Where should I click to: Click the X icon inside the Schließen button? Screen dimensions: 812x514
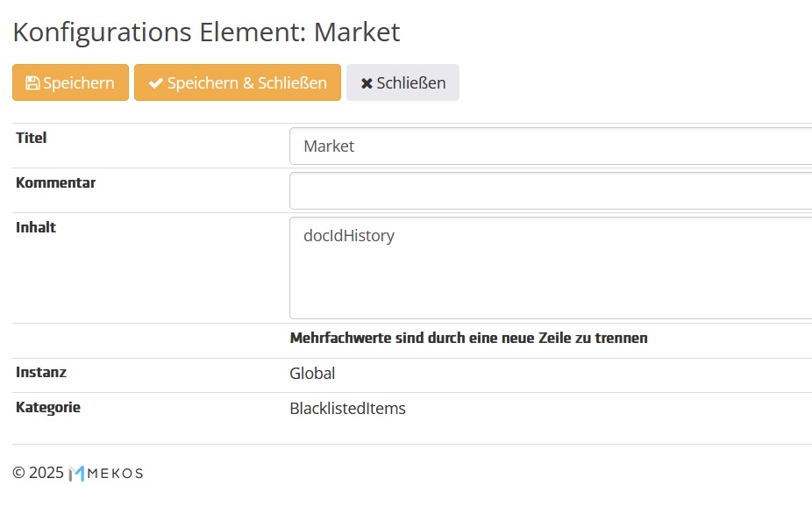coord(367,82)
